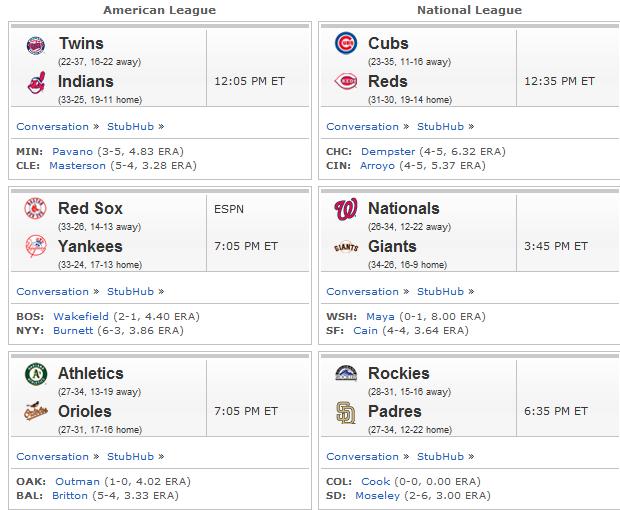Open Conversation link for Twins-Indians game
This screenshot has height=510, width=620.
click(x=53, y=127)
